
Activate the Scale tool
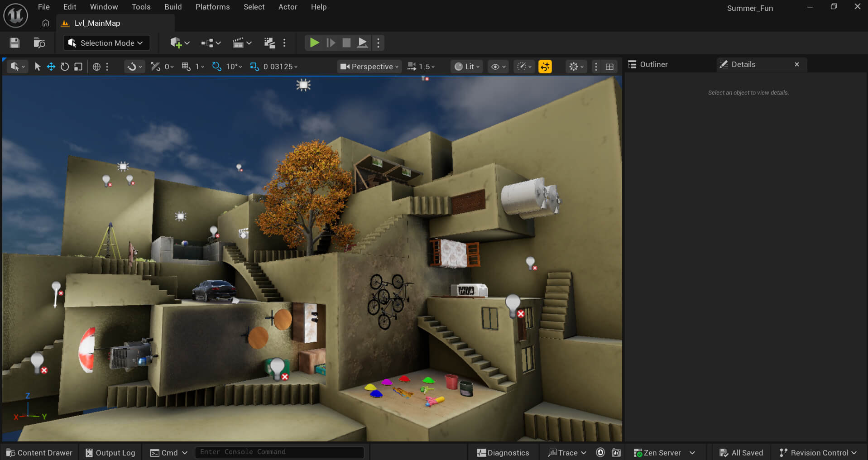(78, 67)
